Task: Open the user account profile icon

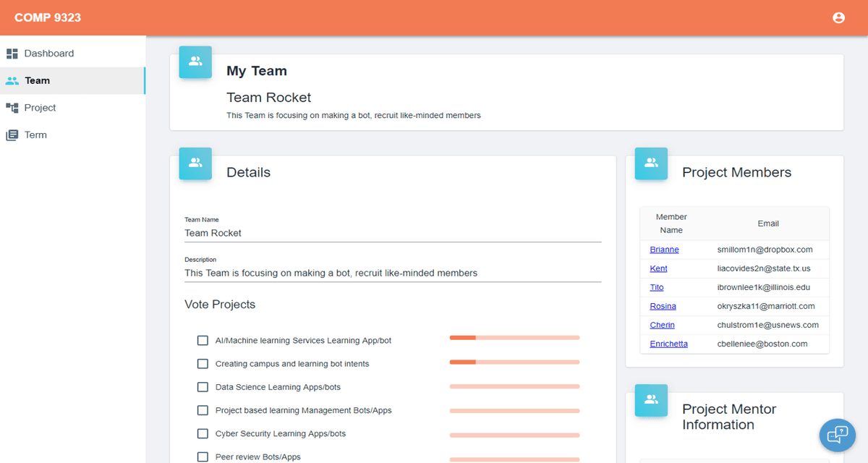Action: (x=838, y=18)
